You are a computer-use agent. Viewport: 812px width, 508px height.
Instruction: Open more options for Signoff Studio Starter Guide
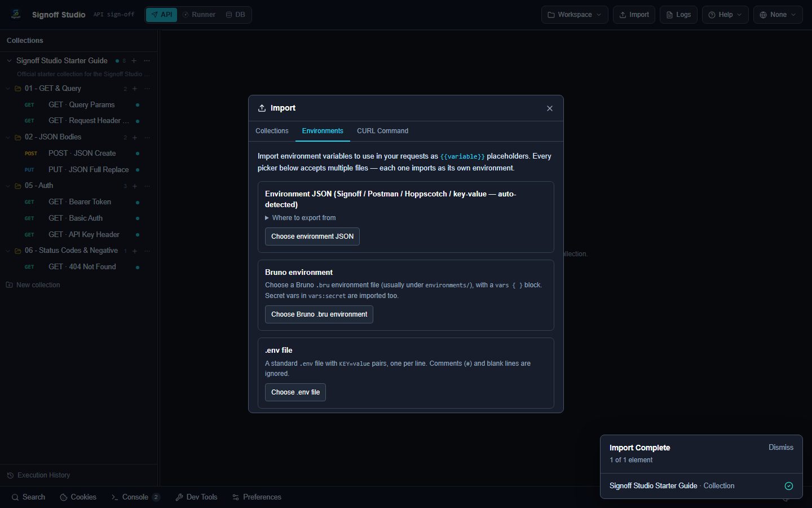click(147, 61)
